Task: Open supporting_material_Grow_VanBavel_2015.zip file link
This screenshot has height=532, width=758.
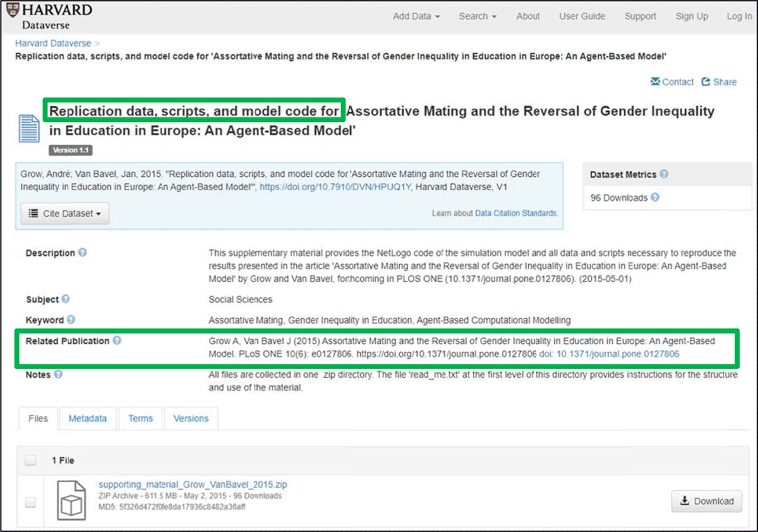Action: (193, 485)
